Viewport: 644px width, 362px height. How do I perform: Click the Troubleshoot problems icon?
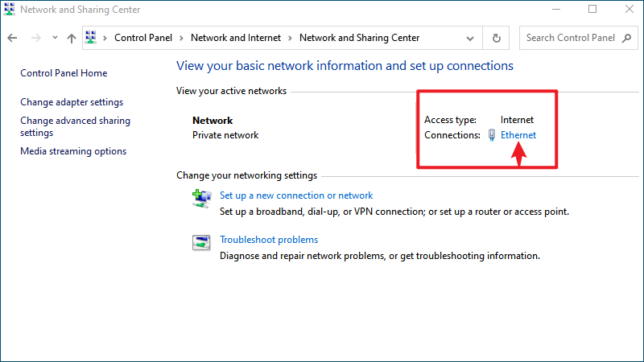[201, 243]
